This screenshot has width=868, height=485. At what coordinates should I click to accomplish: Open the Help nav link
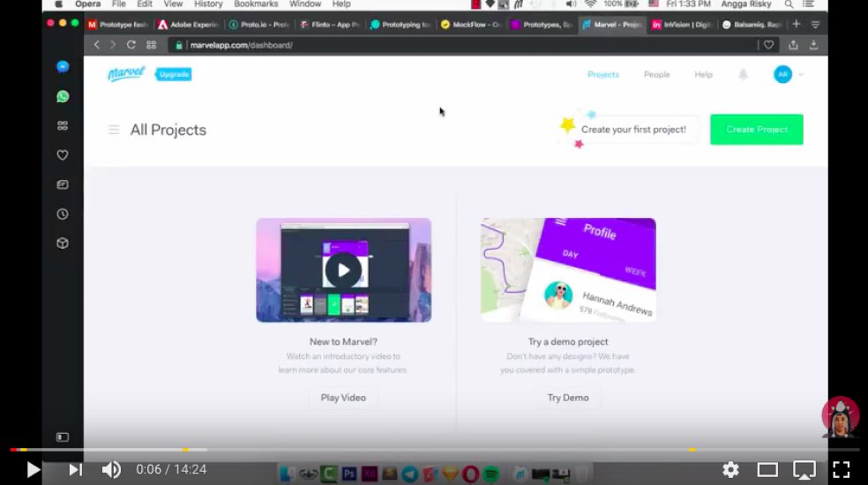click(704, 74)
